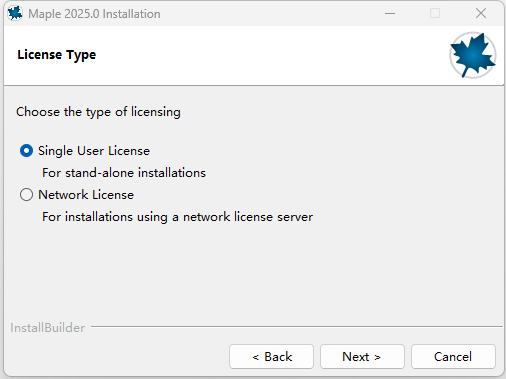
Task: Click 'Choose the type of licensing' text
Action: point(98,112)
